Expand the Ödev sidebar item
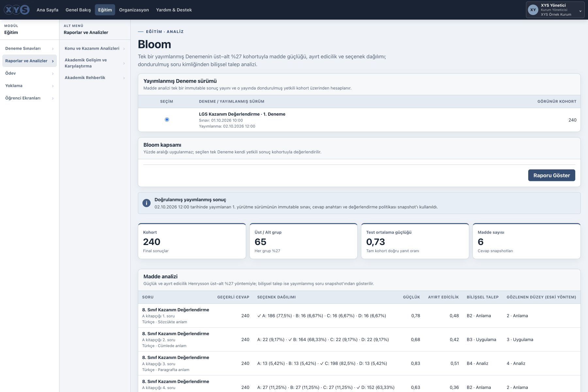The height and width of the screenshot is (392, 588). [x=29, y=73]
